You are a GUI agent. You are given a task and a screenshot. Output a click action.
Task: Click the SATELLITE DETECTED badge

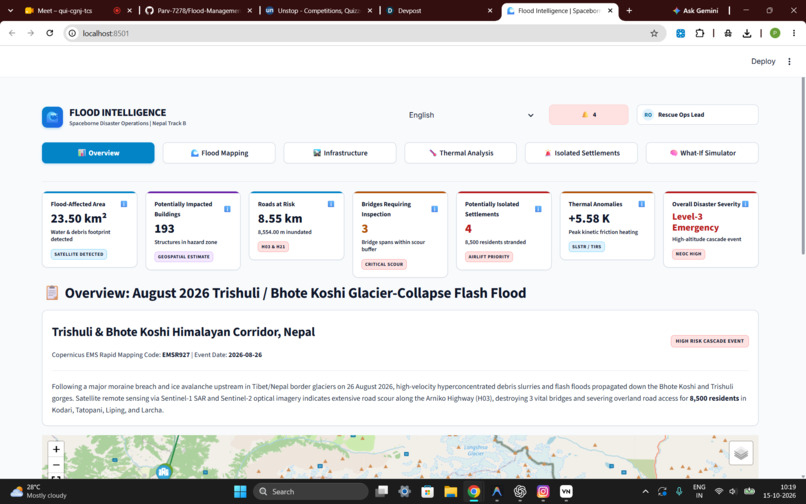(79, 255)
